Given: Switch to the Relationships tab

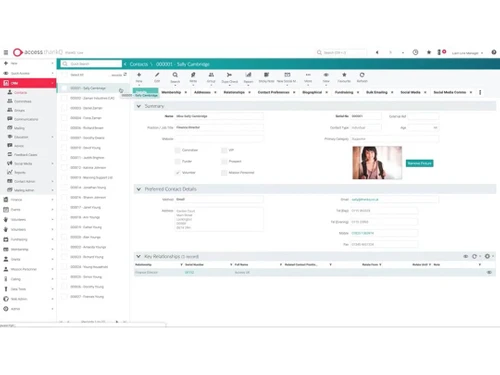Looking at the screenshot, I should [x=234, y=92].
